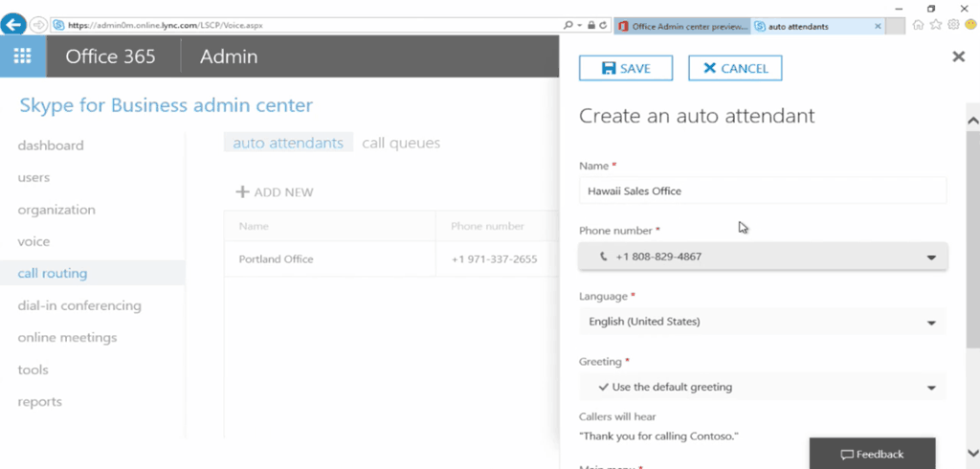Image resolution: width=980 pixels, height=469 pixels.
Task: Open browser favorites star icon
Action: click(935, 25)
